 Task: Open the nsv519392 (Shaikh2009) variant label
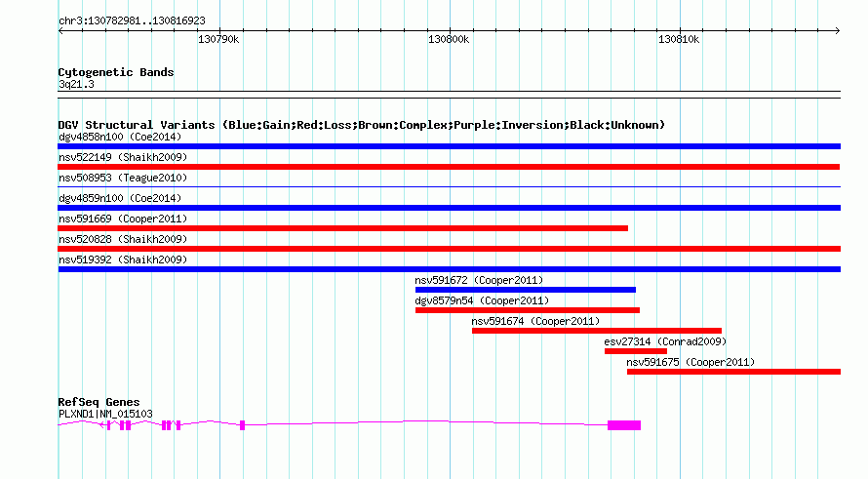click(x=123, y=259)
